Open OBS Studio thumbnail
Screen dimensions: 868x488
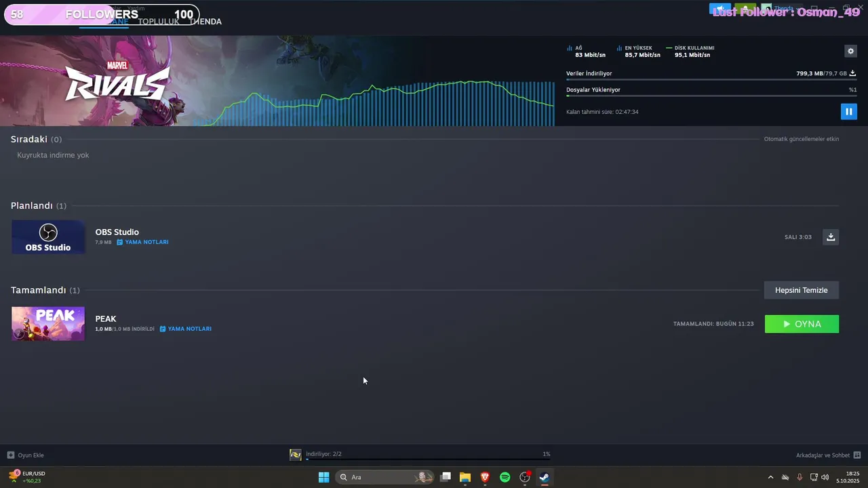point(48,237)
